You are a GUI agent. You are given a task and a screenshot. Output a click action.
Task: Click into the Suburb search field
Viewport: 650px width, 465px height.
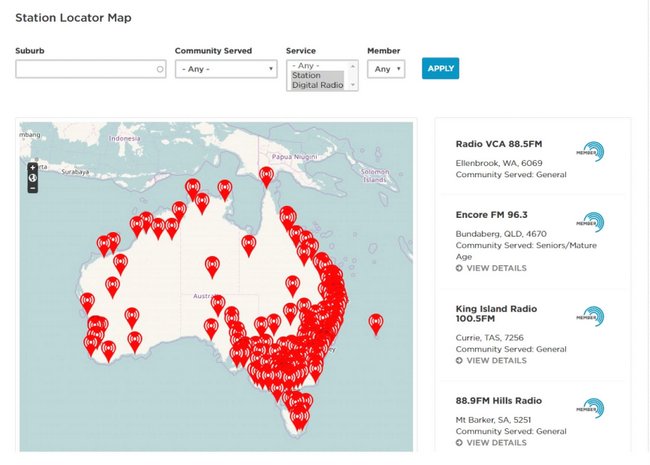(88, 69)
